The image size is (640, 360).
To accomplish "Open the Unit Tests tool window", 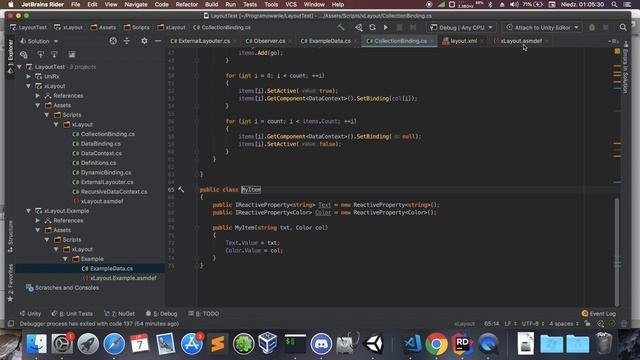I will 72,313.
